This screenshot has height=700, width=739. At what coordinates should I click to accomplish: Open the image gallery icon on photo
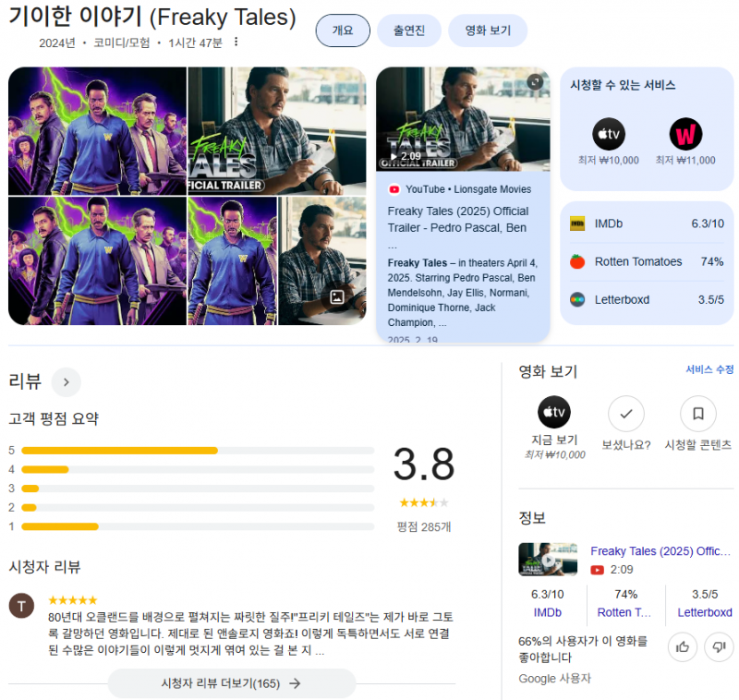point(337,297)
